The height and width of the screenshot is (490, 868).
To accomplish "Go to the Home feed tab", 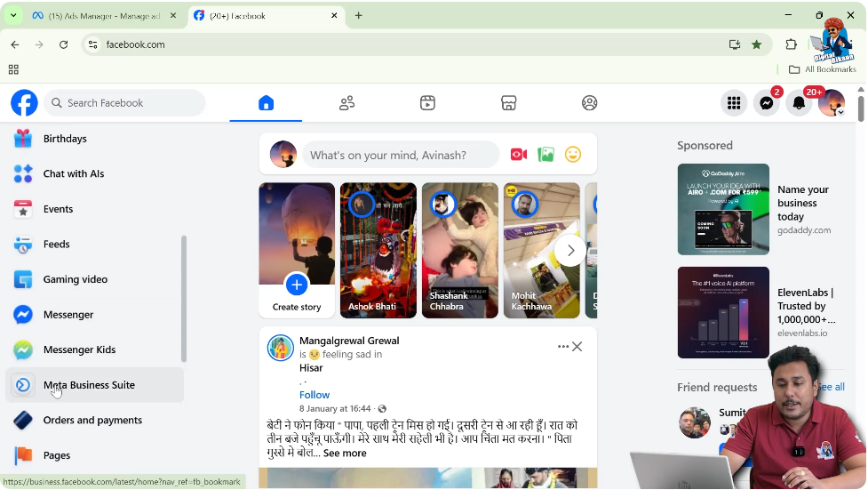I will click(x=266, y=103).
